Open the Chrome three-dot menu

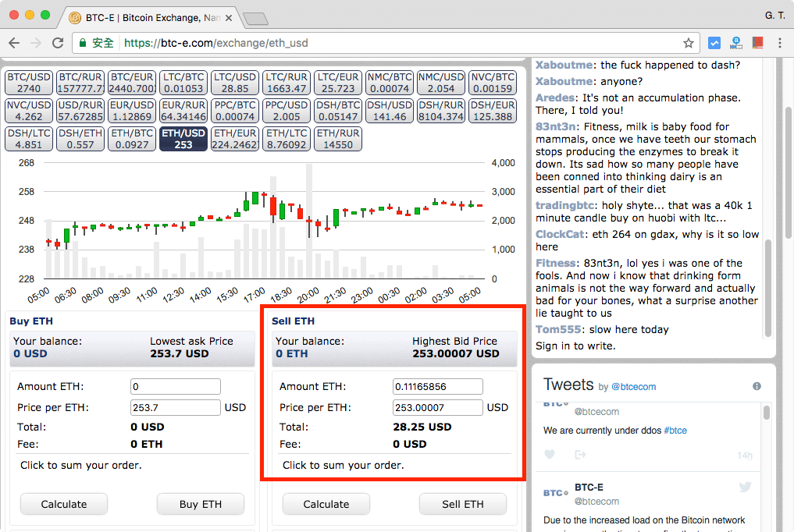coord(779,43)
